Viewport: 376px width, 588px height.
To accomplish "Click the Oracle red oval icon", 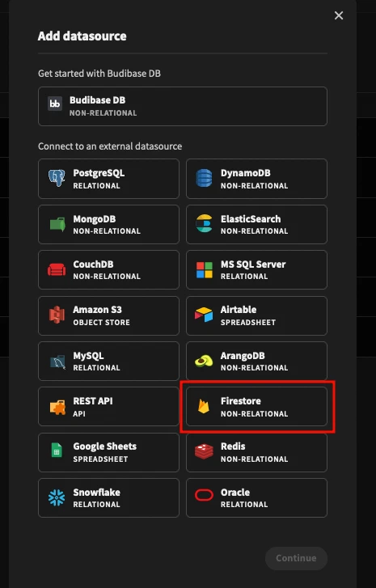I will pos(204,495).
